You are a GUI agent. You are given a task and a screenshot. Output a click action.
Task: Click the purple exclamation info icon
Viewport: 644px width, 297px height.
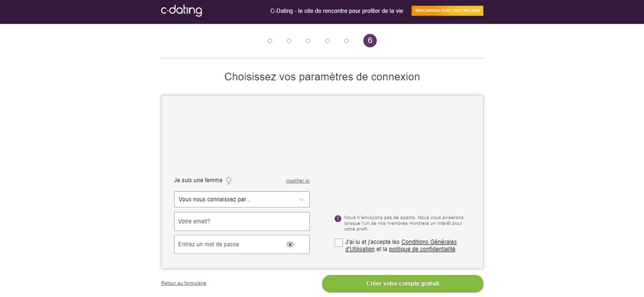coord(338,218)
